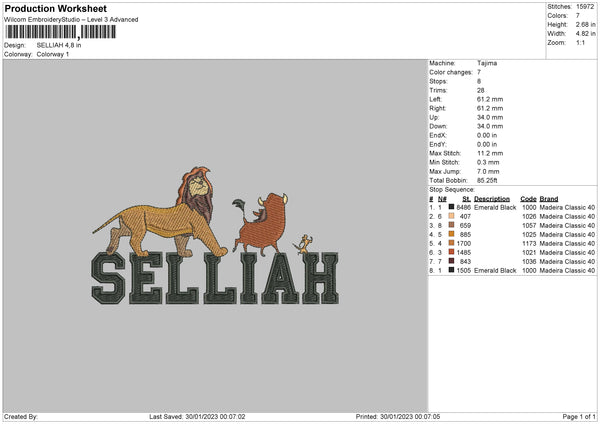This screenshot has height=424, width=600.
Task: Click the color swatch for code 1173
Action: (451, 243)
